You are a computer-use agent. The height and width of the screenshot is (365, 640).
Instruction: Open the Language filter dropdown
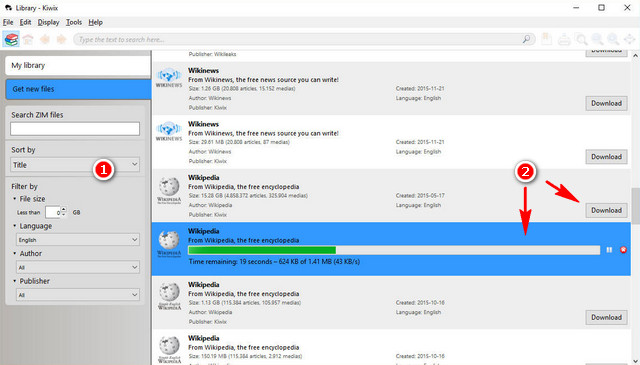pos(78,240)
